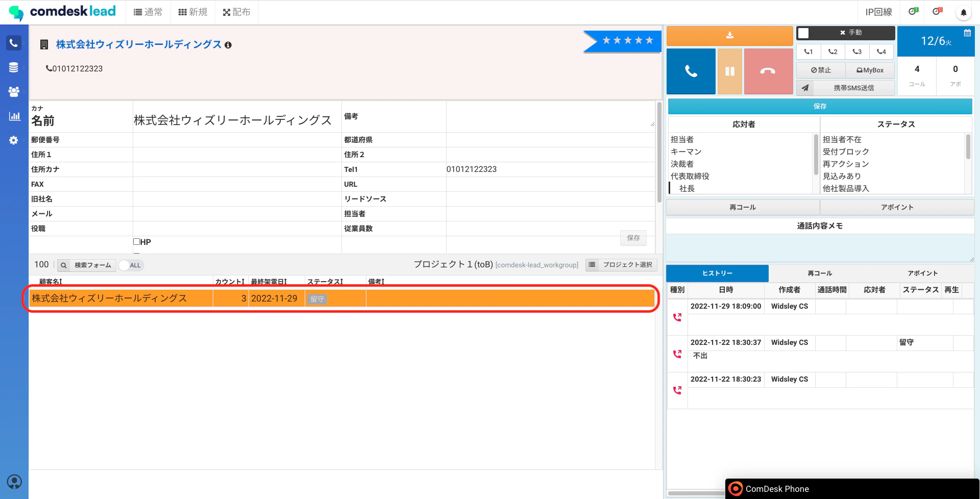Screen dimensions: 980x499
Task: Select phone line 3
Action: tap(857, 52)
